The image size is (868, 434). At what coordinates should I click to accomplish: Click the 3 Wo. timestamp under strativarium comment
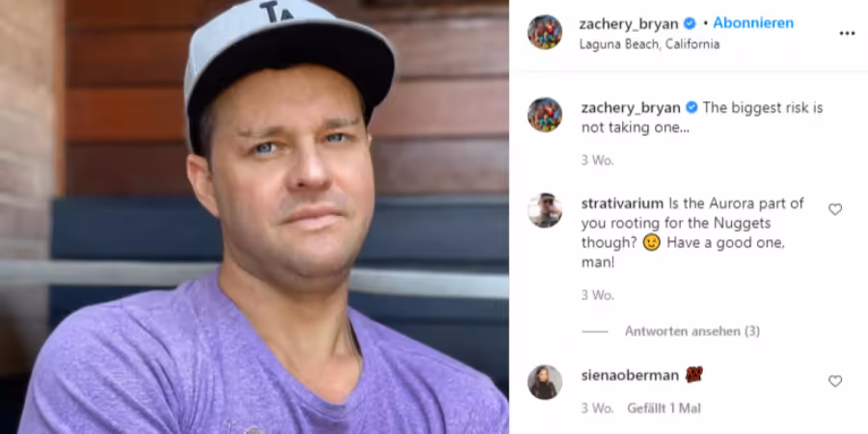pos(597,296)
